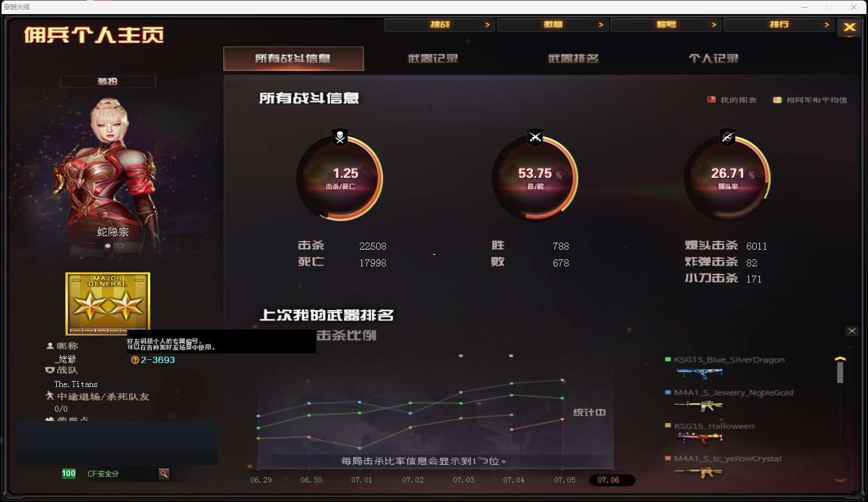
Task: Click the magnifier icon next to CF安全分
Action: [164, 474]
